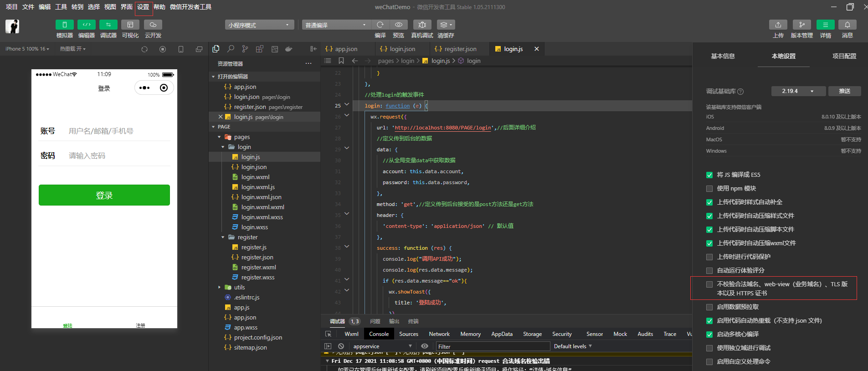Open the Default levels dropdown in console
The height and width of the screenshot is (371, 868).
click(x=573, y=346)
